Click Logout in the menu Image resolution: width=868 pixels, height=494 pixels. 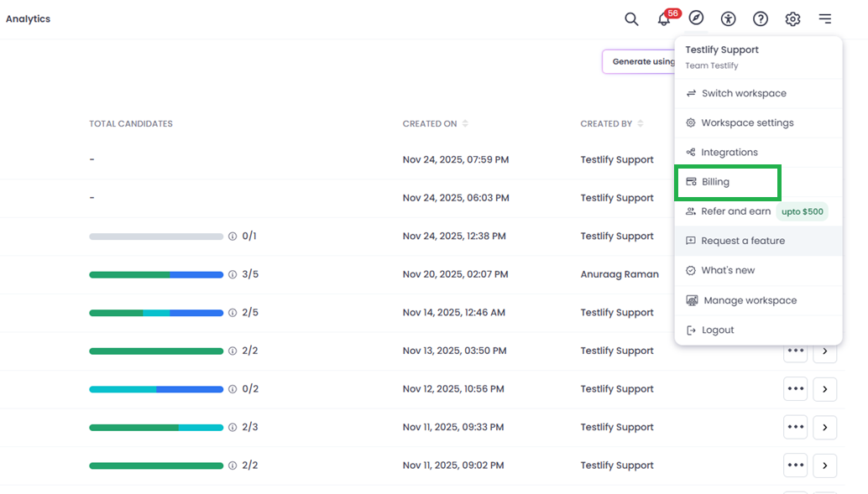click(758, 330)
